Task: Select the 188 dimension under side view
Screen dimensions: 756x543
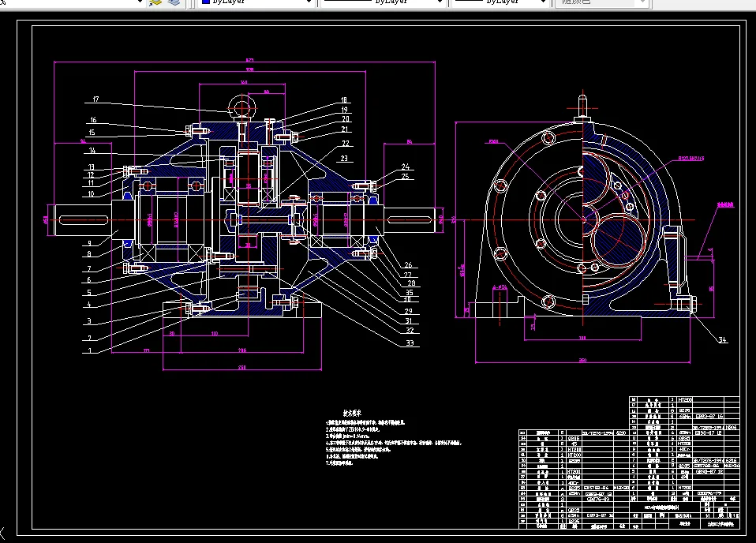Action: pyautogui.click(x=582, y=338)
